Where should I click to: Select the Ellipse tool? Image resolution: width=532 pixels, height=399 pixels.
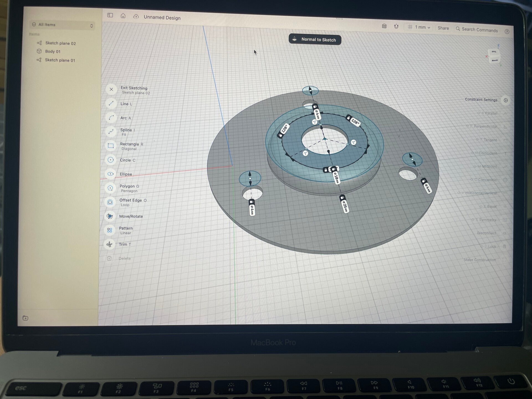111,174
